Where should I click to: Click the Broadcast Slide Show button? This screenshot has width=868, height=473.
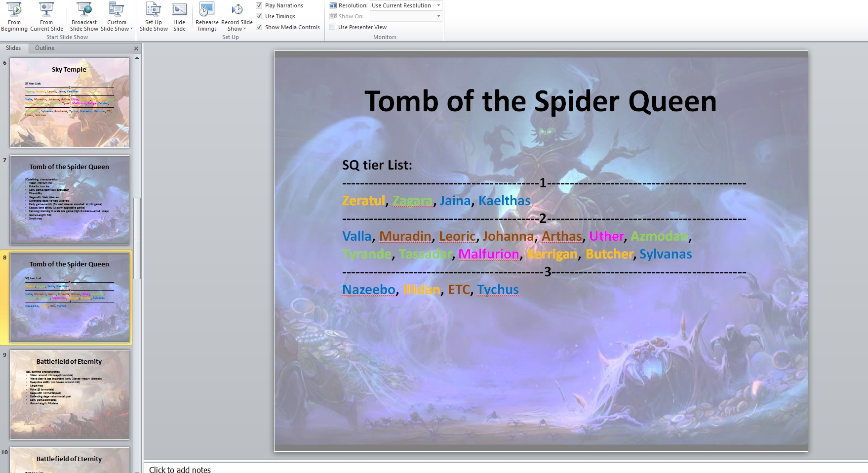click(x=84, y=17)
